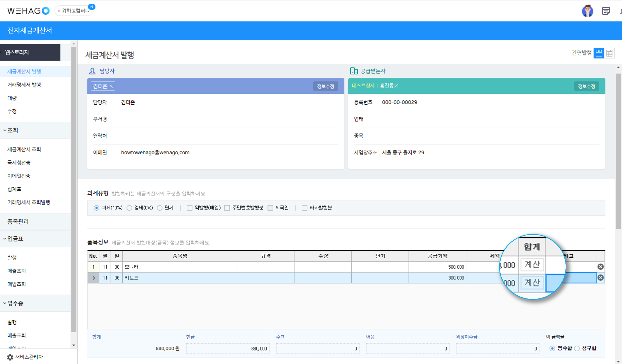Image resolution: width=622 pixels, height=364 pixels.
Task: Open the message list icon in header
Action: click(x=606, y=11)
